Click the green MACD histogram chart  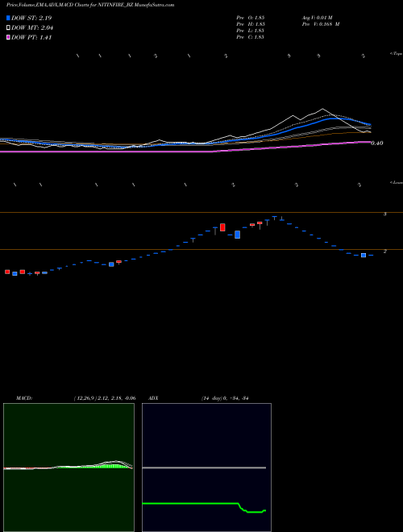tap(69, 468)
